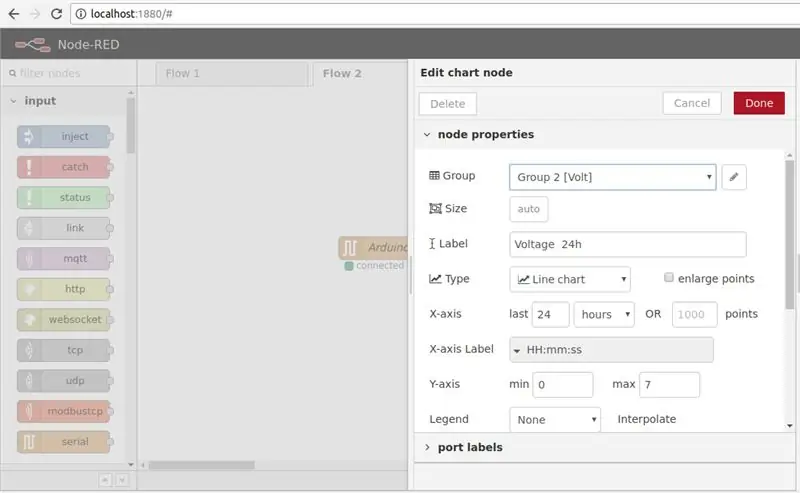Screen dimensions: 800x493
Task: Select the catch node in palette
Action: (64, 167)
